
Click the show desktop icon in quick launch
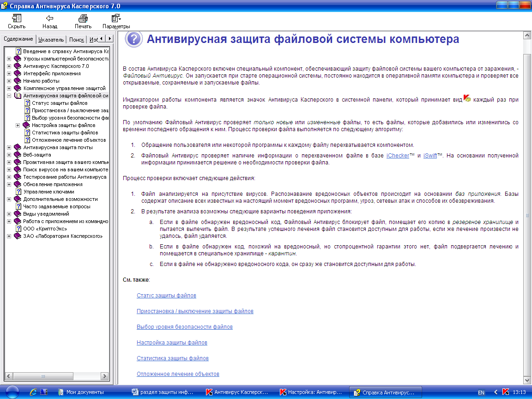(44, 392)
